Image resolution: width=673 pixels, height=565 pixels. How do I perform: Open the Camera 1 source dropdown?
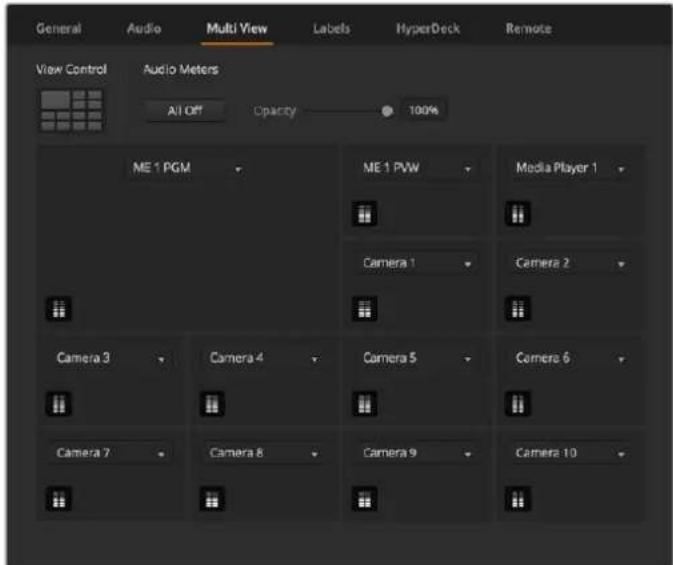coord(416,263)
